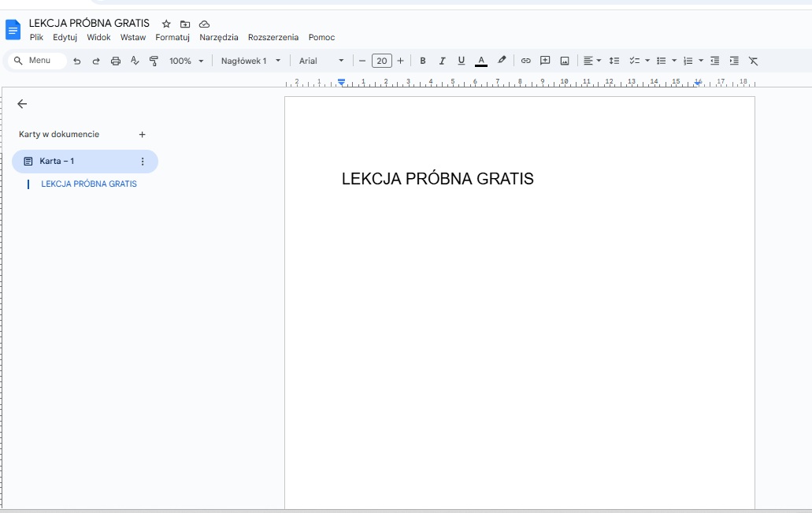Add a new tab with plus icon
The image size is (812, 513).
click(142, 134)
